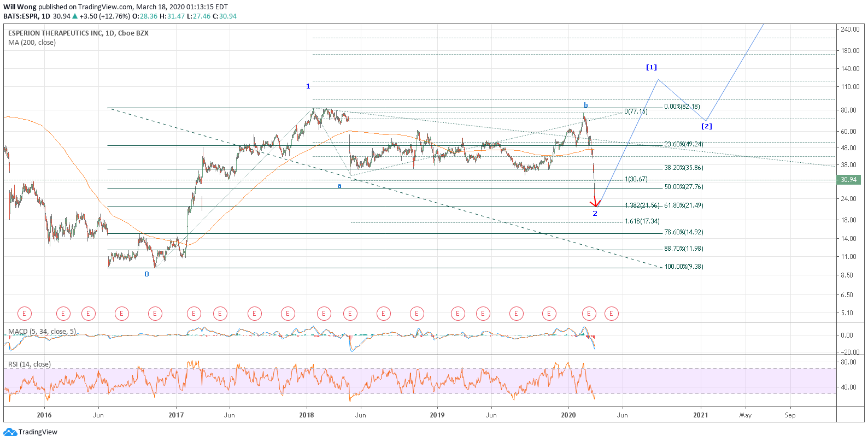Screen dimensions: 868x442
Task: Click the 61.80%(21.49) Fibonacci level label
Action: [x=683, y=205]
